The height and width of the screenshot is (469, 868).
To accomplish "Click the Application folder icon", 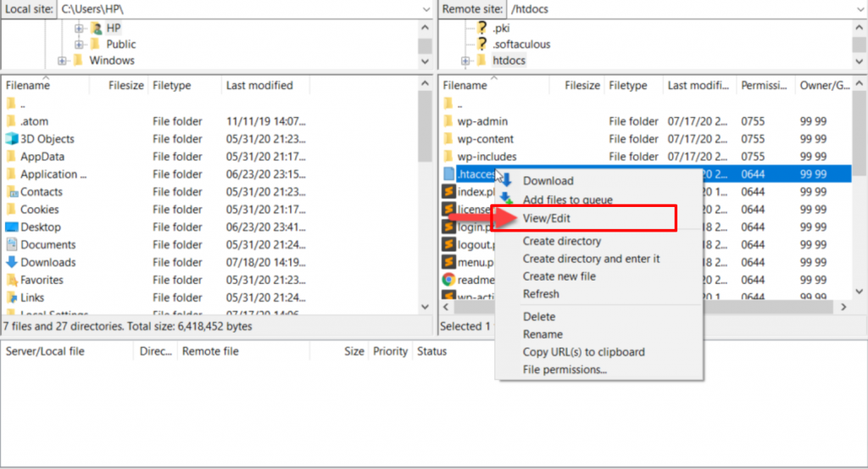I will pos(11,174).
